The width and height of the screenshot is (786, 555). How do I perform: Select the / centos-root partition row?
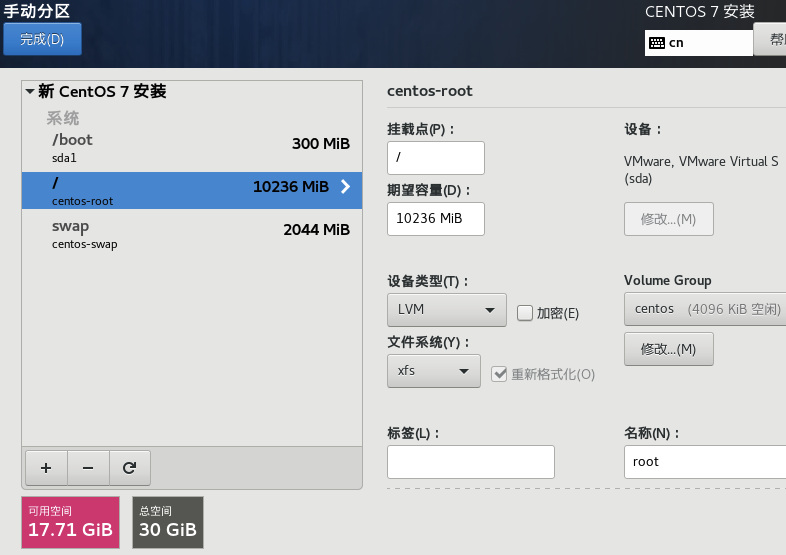192,191
